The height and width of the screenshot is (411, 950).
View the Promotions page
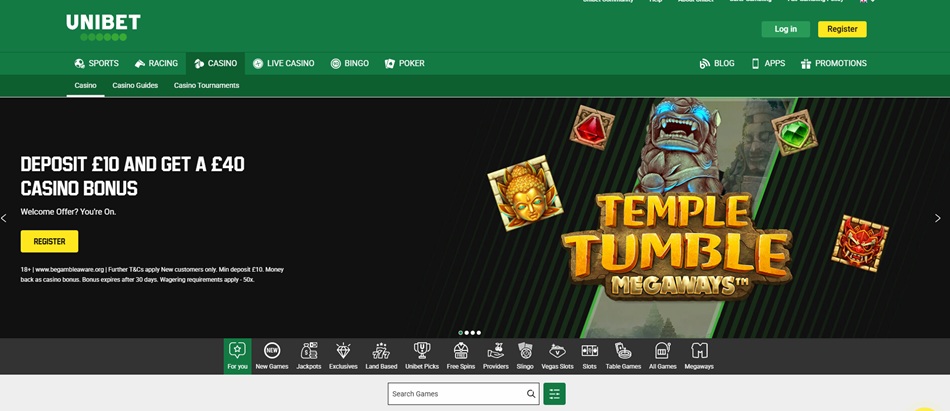coord(834,63)
